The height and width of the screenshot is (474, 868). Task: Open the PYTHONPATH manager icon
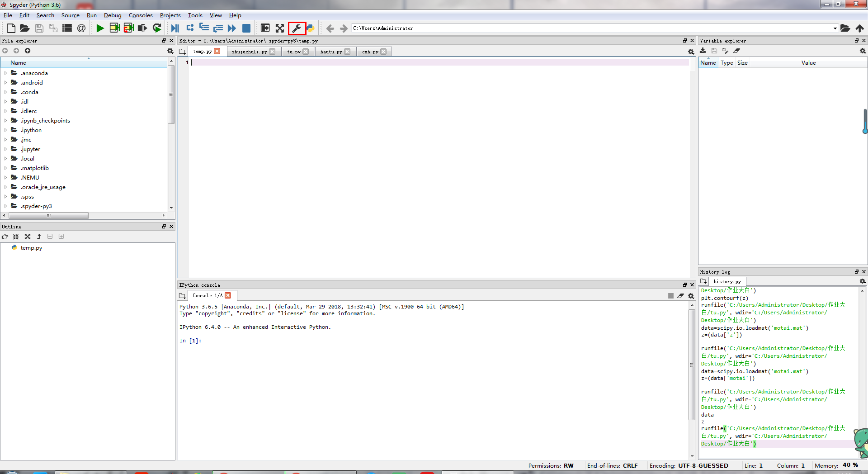pos(311,28)
